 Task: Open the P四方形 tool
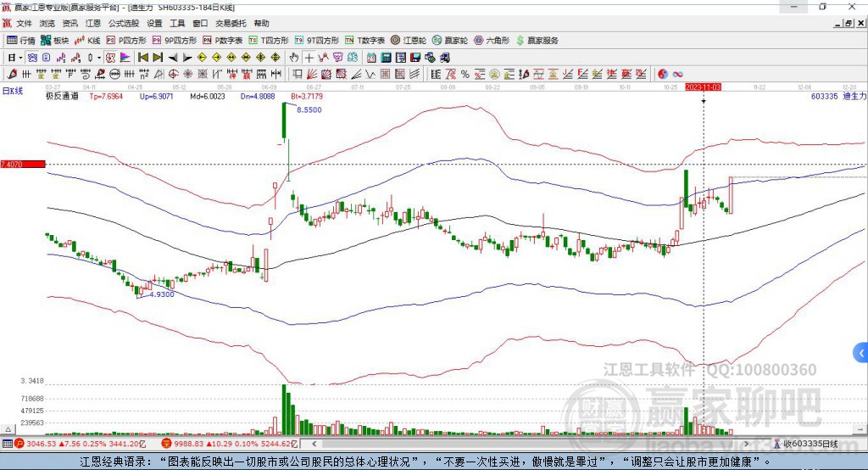[x=126, y=41]
